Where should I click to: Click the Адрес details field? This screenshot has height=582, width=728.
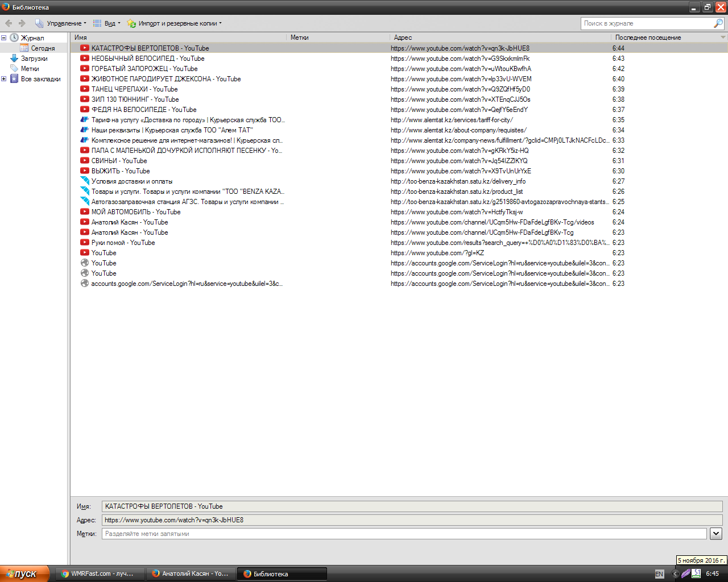[412, 520]
